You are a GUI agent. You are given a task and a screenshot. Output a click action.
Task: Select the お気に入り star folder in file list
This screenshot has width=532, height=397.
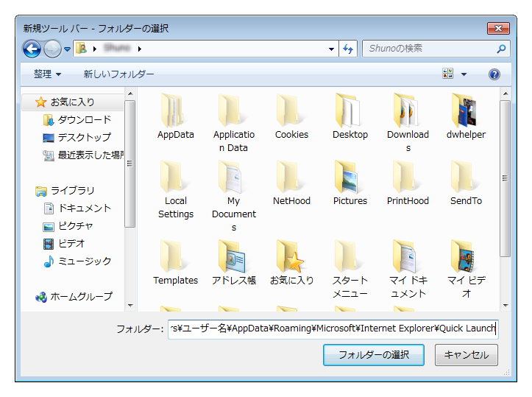tap(291, 256)
